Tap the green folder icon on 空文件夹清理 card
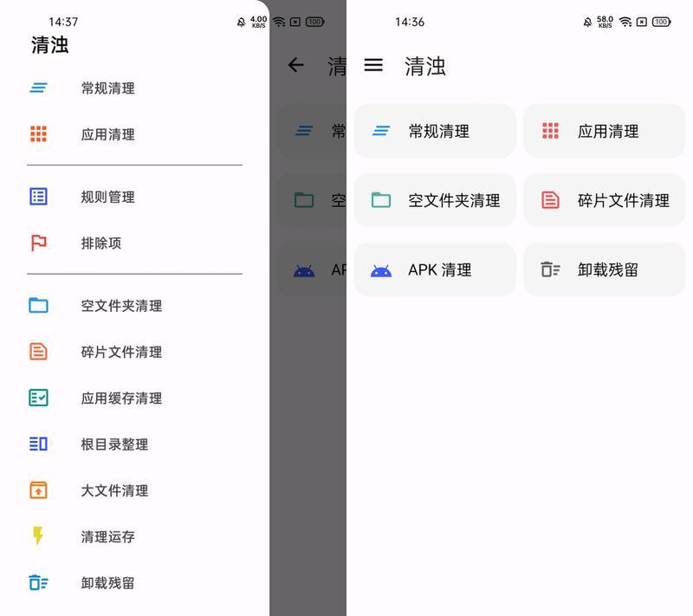This screenshot has height=616, width=693. pyautogui.click(x=381, y=200)
